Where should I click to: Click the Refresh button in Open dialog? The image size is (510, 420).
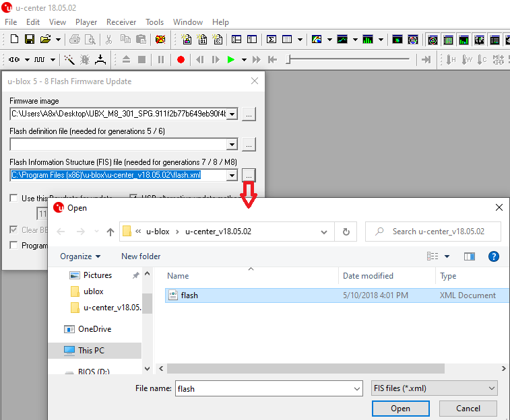346,232
